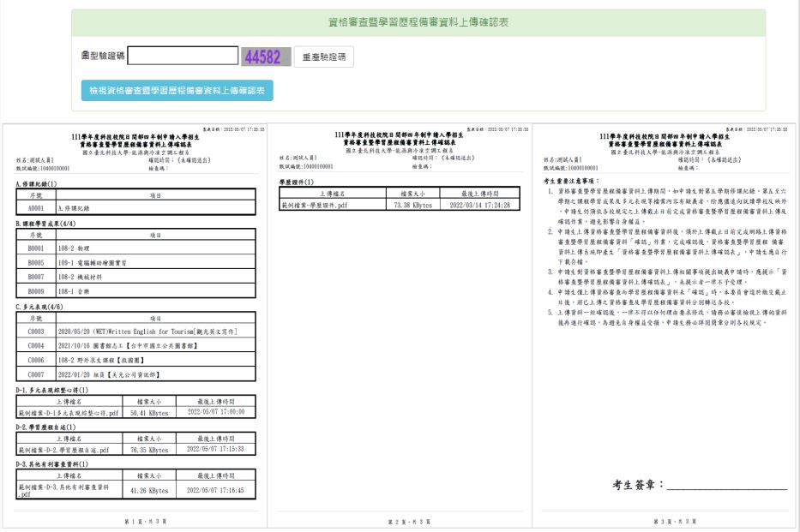Select row B0005 '109-1 電腦輔助繪圖實習'
The width and height of the screenshot is (800, 532).
[x=135, y=262]
